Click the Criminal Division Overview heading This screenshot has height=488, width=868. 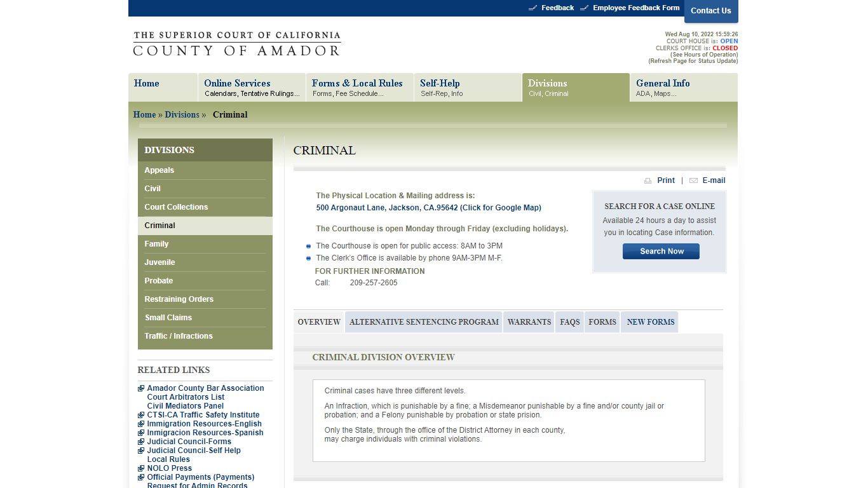click(x=383, y=357)
